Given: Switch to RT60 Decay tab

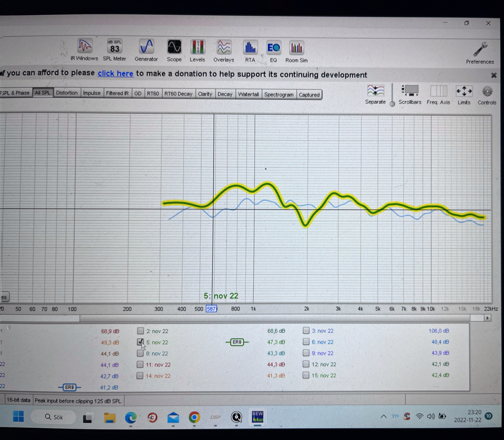Looking at the screenshot, I should click(x=178, y=94).
